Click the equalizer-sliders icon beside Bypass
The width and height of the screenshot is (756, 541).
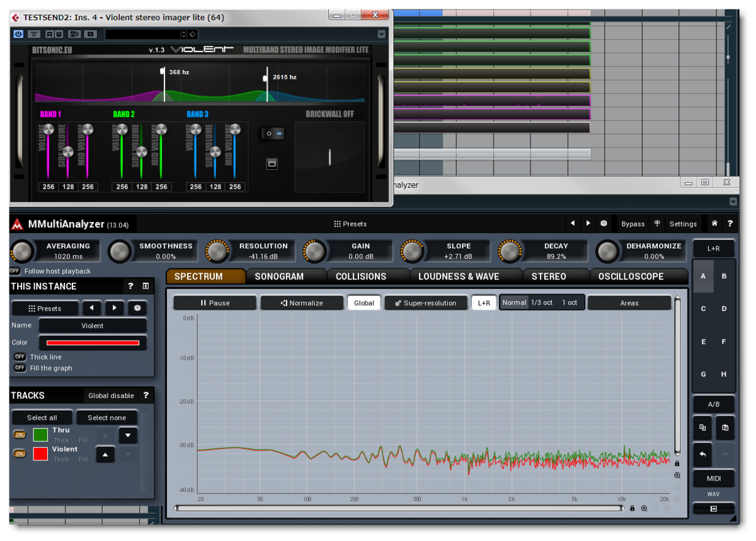coord(657,224)
